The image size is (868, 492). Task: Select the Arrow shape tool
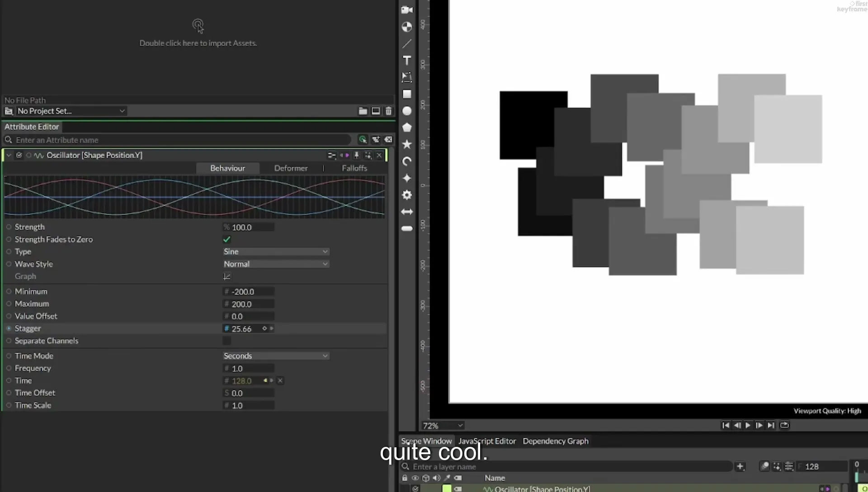407,212
